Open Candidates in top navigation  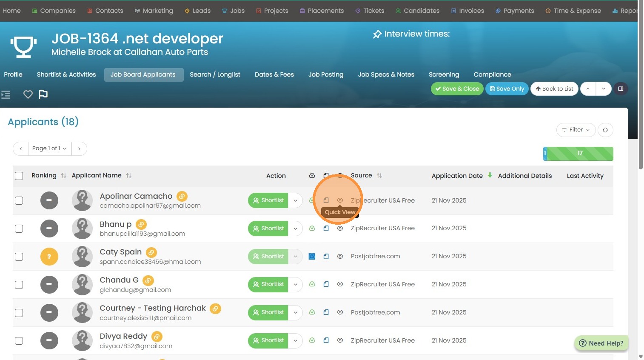pyautogui.click(x=417, y=11)
